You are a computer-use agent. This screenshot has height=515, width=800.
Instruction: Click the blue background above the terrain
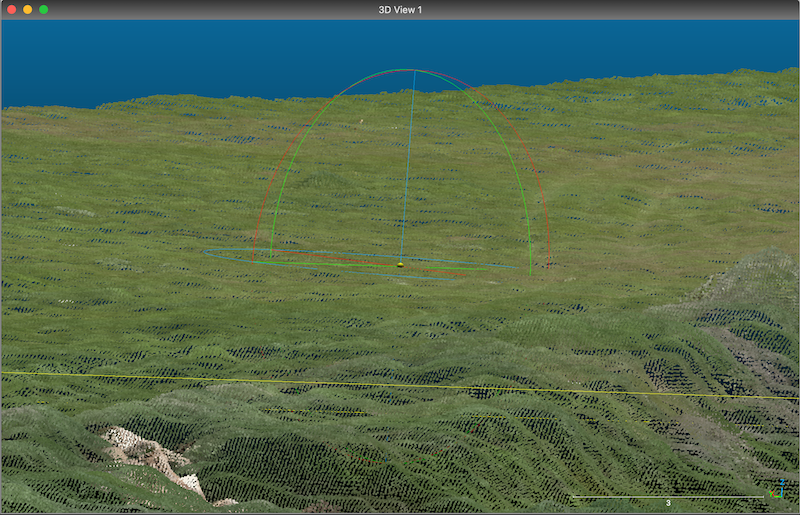pyautogui.click(x=200, y=55)
